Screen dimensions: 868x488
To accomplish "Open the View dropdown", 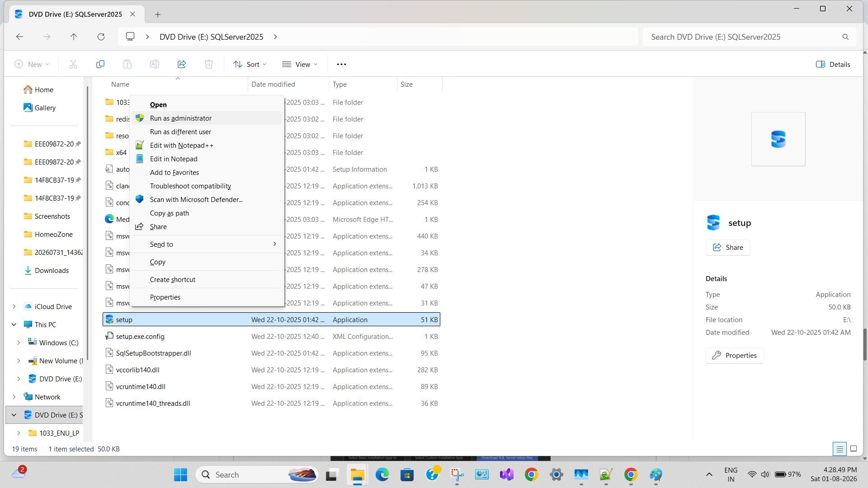I will (x=300, y=64).
